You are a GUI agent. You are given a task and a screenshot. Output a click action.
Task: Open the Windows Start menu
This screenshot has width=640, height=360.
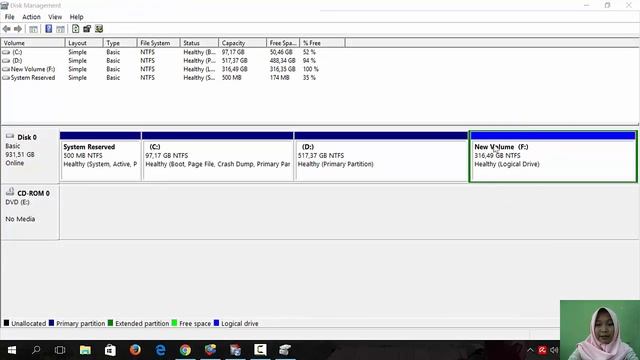click(12, 350)
